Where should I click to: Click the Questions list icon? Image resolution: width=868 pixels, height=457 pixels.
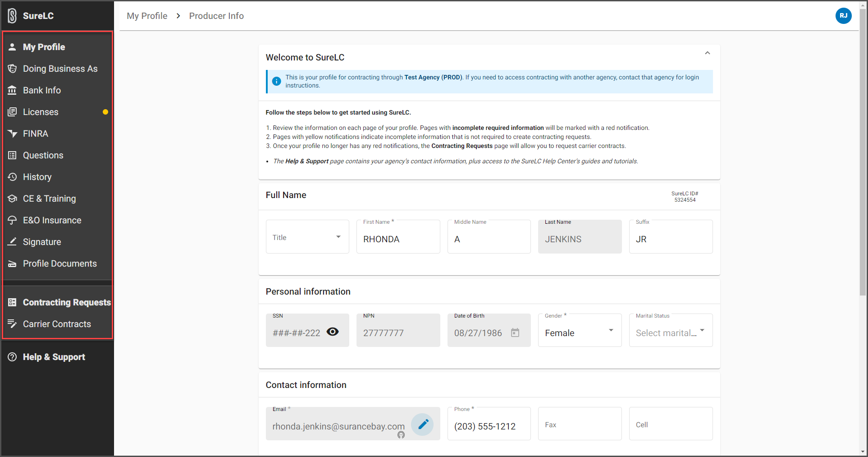point(12,155)
